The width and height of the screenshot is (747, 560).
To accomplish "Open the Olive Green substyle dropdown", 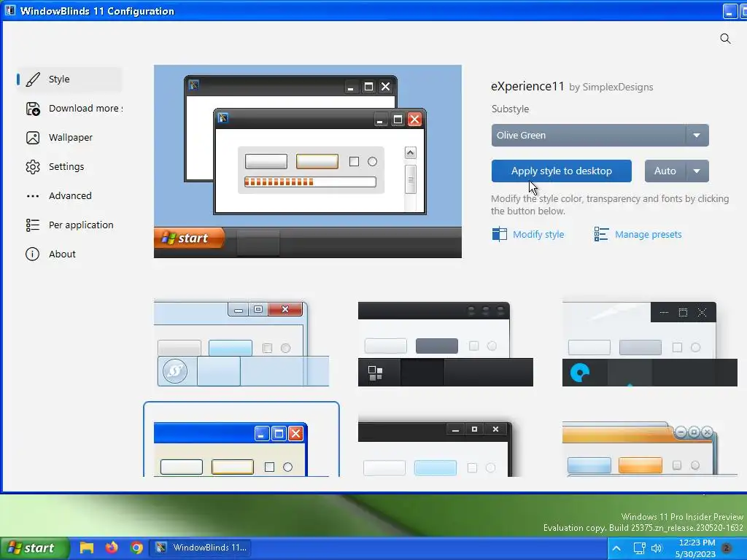I will click(x=600, y=135).
